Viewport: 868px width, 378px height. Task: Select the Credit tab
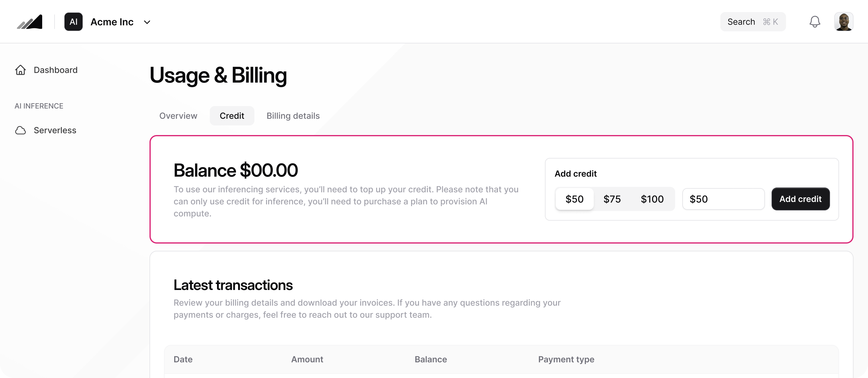click(232, 116)
